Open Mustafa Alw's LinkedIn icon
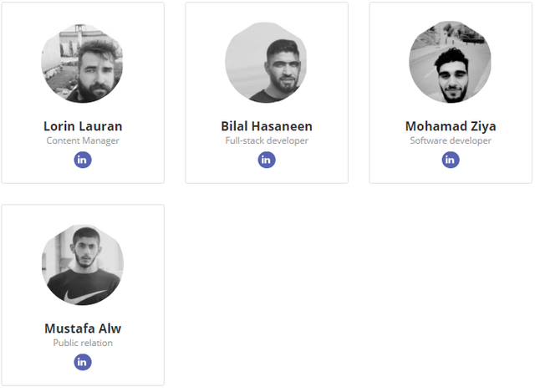535x392 pixels. click(83, 362)
